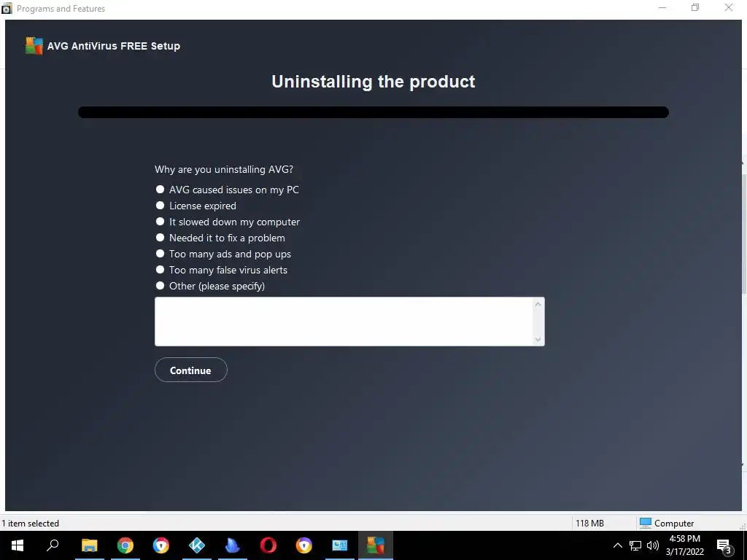
Task: Choose the 'License expired' radio button
Action: tap(160, 206)
